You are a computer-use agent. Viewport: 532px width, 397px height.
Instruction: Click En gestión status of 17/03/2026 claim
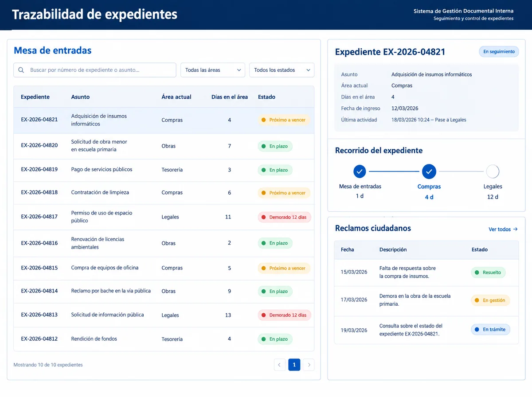(x=490, y=300)
